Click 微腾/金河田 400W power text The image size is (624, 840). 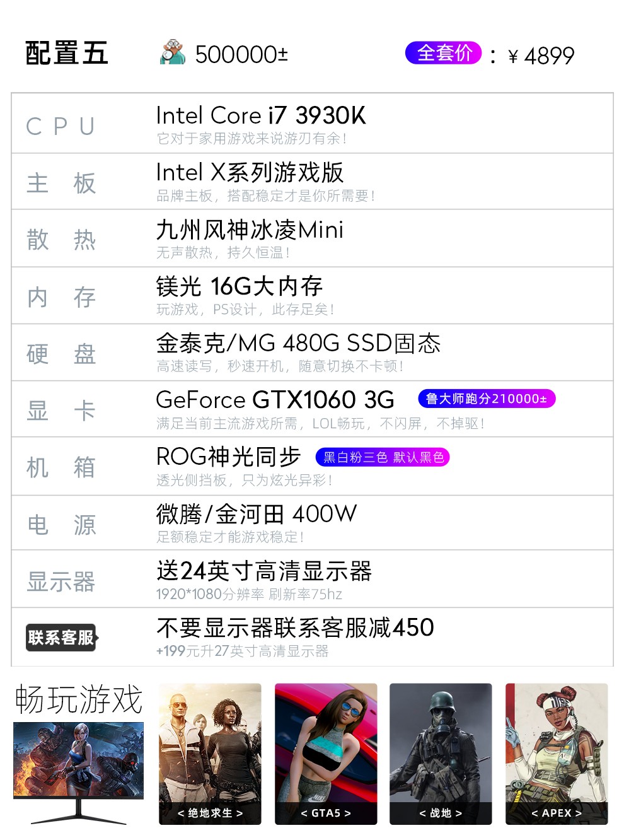[257, 514]
